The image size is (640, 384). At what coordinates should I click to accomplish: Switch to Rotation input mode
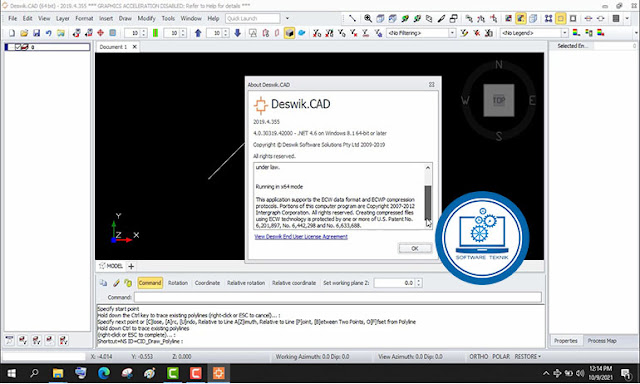pos(178,283)
